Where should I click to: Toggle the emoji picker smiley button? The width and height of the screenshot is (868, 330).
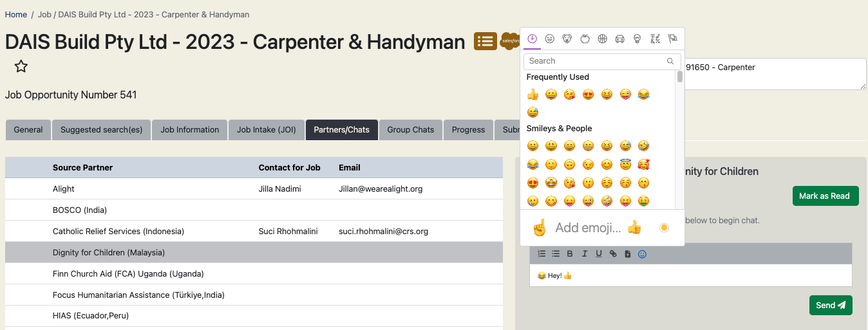[x=642, y=254]
